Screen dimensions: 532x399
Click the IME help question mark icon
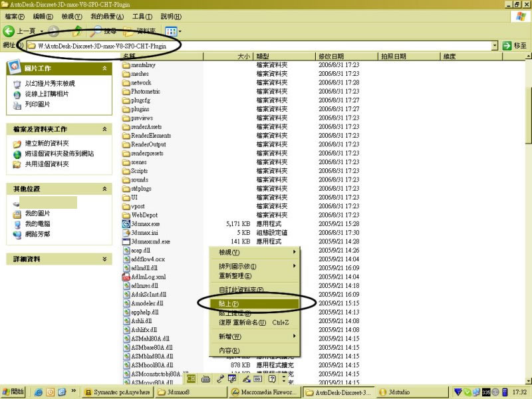pos(272,378)
